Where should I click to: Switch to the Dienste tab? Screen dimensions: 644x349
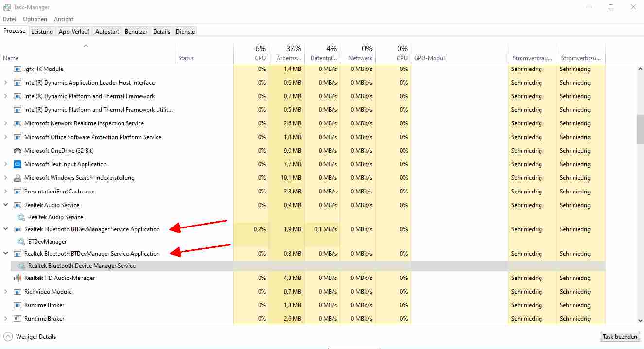click(x=185, y=32)
